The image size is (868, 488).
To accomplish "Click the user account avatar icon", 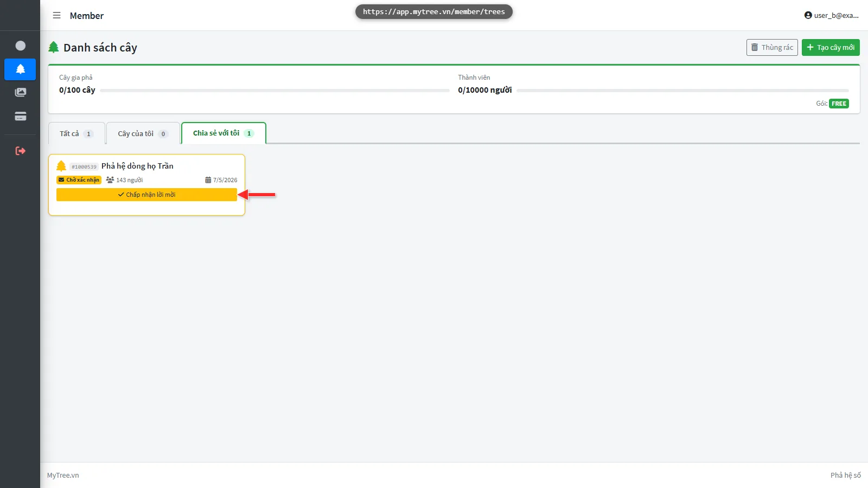I will click(x=808, y=15).
